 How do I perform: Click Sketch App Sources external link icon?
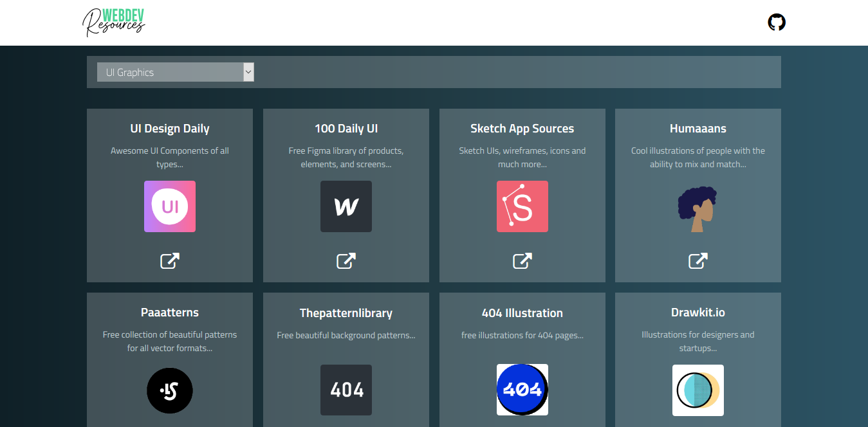522,261
